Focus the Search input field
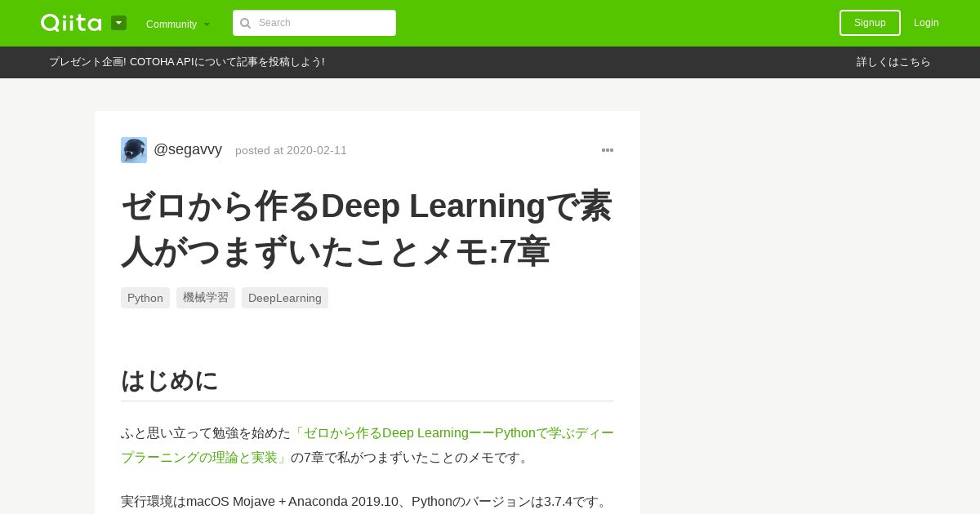The height and width of the screenshot is (514, 980). coord(314,23)
